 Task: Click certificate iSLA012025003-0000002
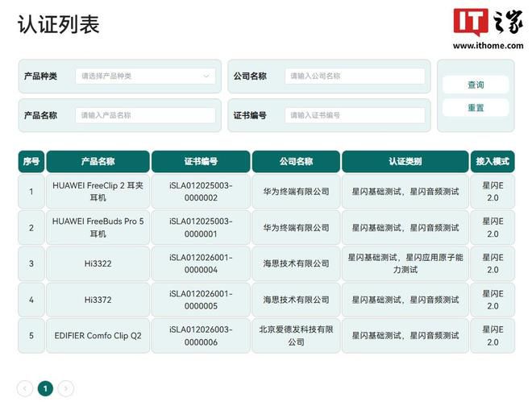point(201,192)
